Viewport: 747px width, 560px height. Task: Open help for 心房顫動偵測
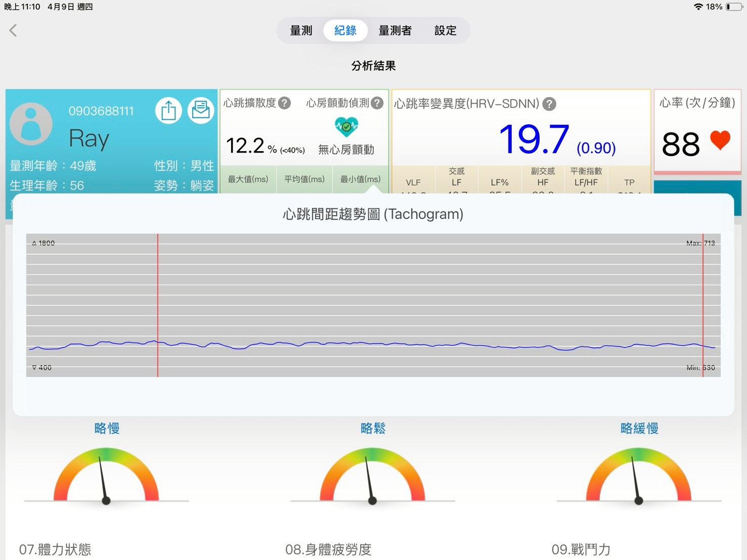pyautogui.click(x=377, y=103)
